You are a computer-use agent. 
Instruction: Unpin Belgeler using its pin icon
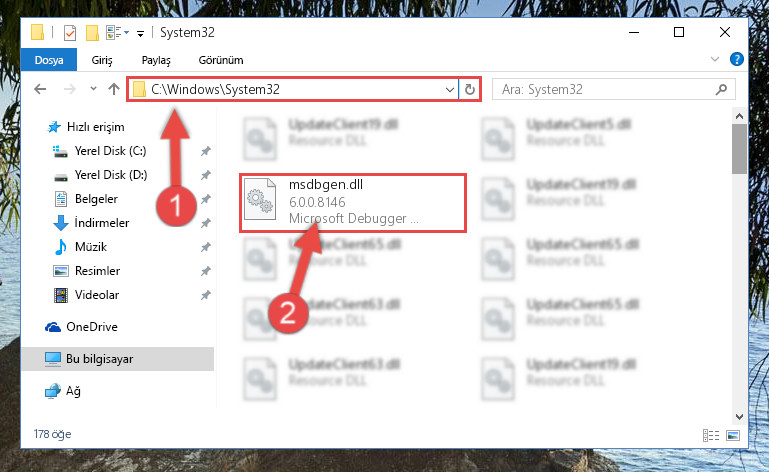(x=205, y=199)
